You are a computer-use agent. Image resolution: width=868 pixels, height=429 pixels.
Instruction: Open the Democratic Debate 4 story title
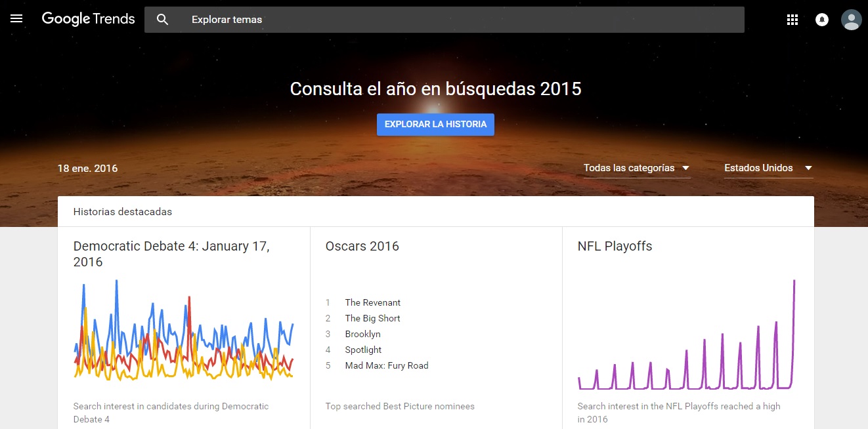(171, 254)
